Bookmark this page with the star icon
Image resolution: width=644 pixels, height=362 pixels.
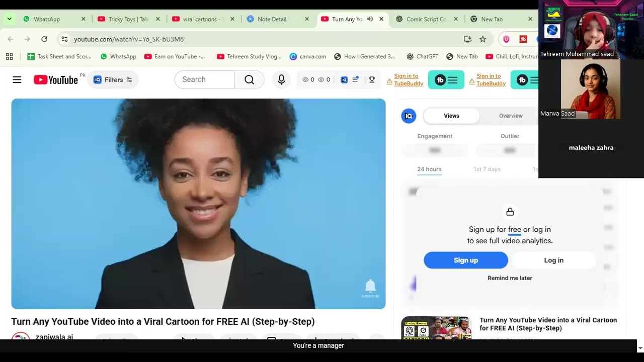pyautogui.click(x=483, y=39)
